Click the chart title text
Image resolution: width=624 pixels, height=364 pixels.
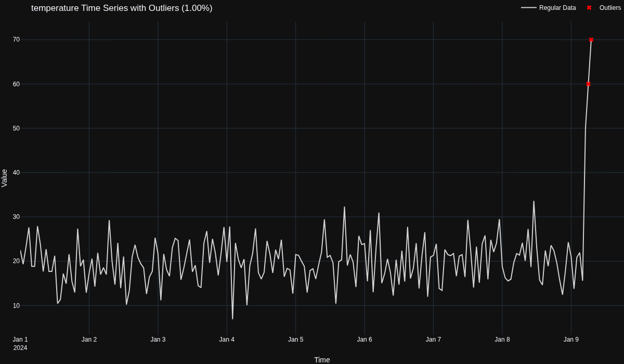(x=122, y=8)
